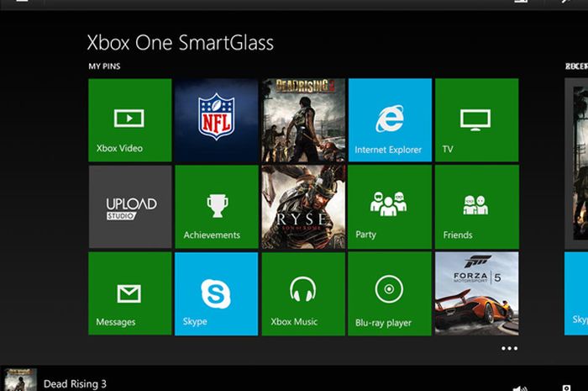Launch the Skype tile in My Pins
588x391 pixels.
point(217,293)
